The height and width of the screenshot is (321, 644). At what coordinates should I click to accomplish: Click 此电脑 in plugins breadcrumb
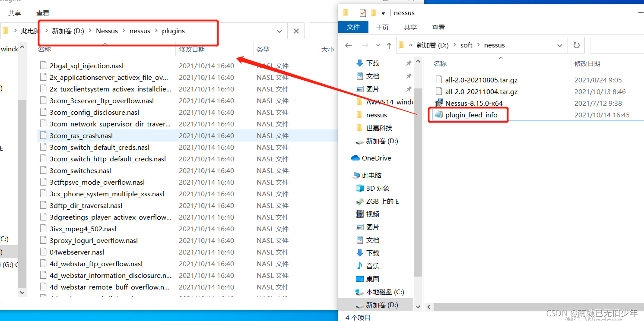click(x=31, y=31)
